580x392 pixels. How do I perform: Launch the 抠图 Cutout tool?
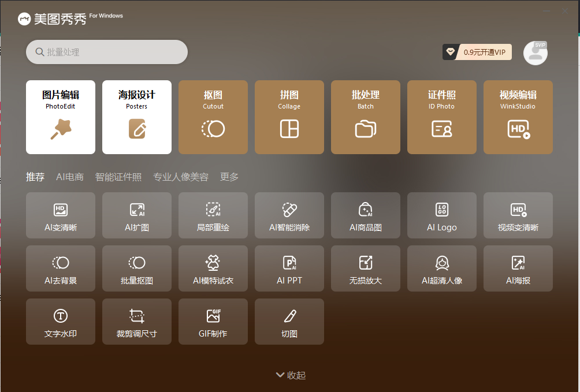tap(213, 117)
